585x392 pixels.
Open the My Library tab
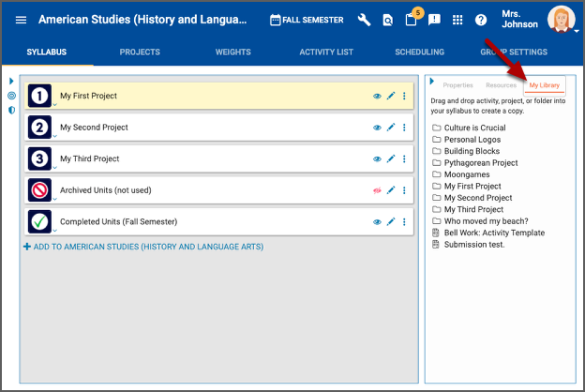tap(544, 85)
